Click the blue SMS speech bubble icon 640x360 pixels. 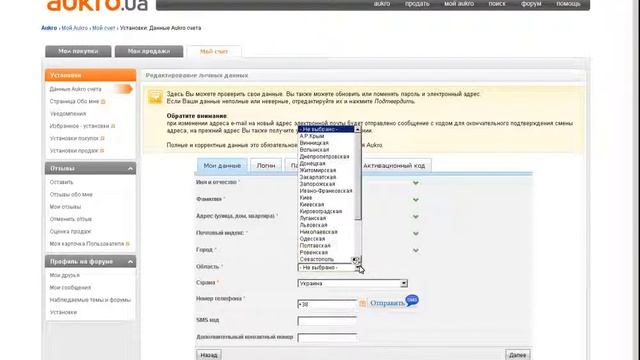click(412, 300)
